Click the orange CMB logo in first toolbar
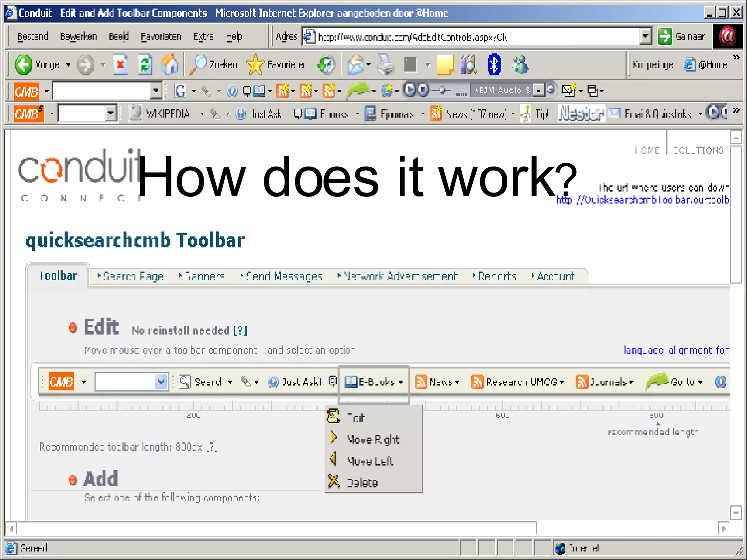 pyautogui.click(x=26, y=91)
